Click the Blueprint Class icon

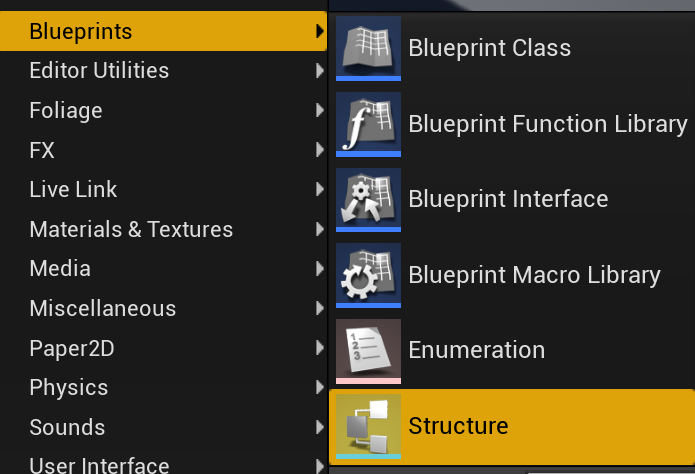(x=368, y=48)
